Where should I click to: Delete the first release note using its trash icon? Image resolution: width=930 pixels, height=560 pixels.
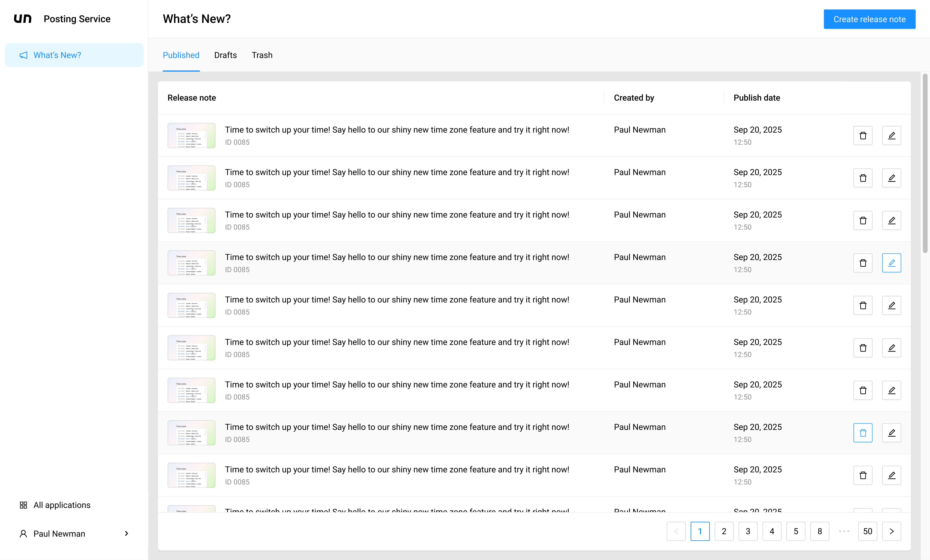point(863,135)
